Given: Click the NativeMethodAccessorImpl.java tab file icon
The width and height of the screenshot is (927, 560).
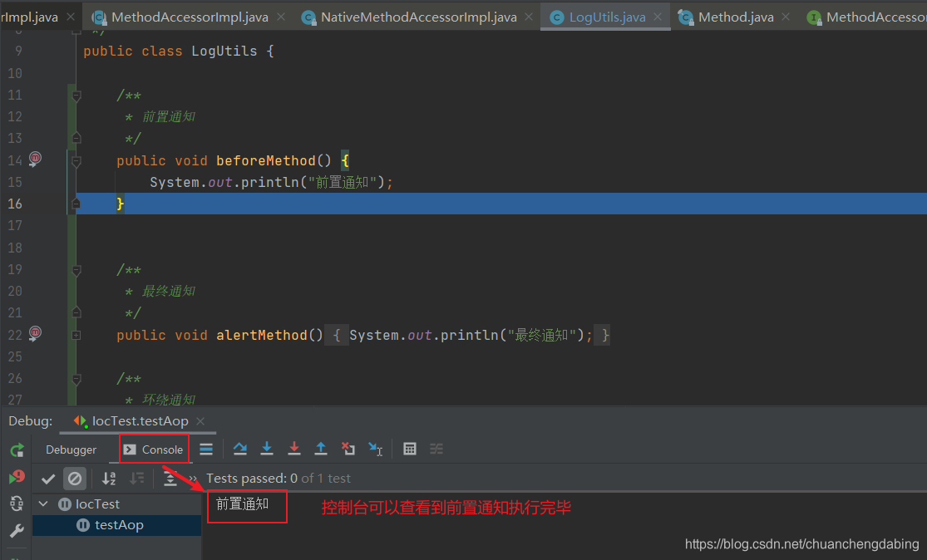Looking at the screenshot, I should tap(308, 17).
